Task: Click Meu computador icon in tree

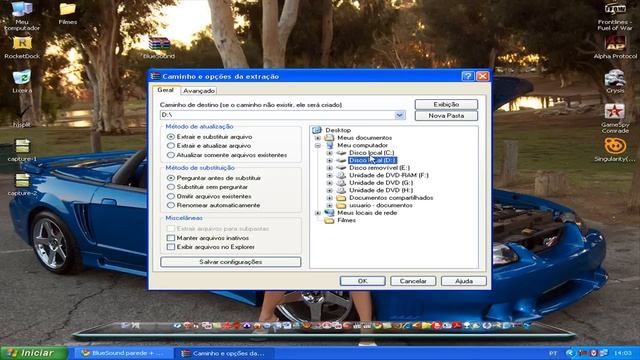Action: (329, 145)
